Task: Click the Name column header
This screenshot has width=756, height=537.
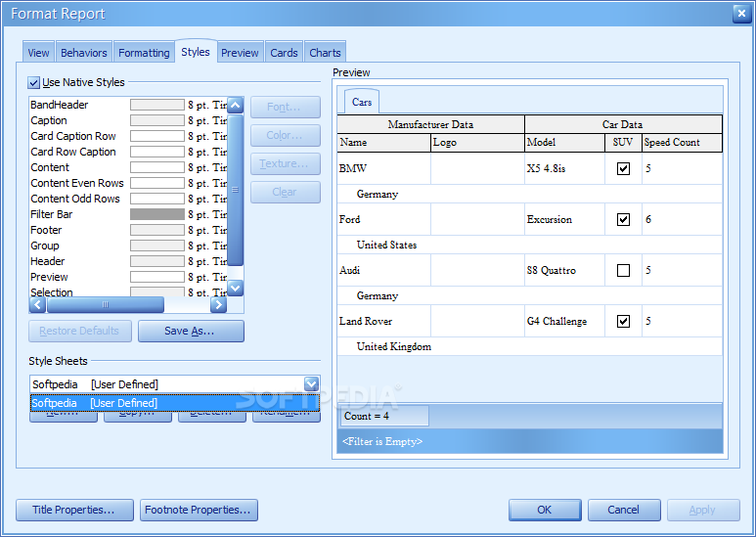Action: 383,143
